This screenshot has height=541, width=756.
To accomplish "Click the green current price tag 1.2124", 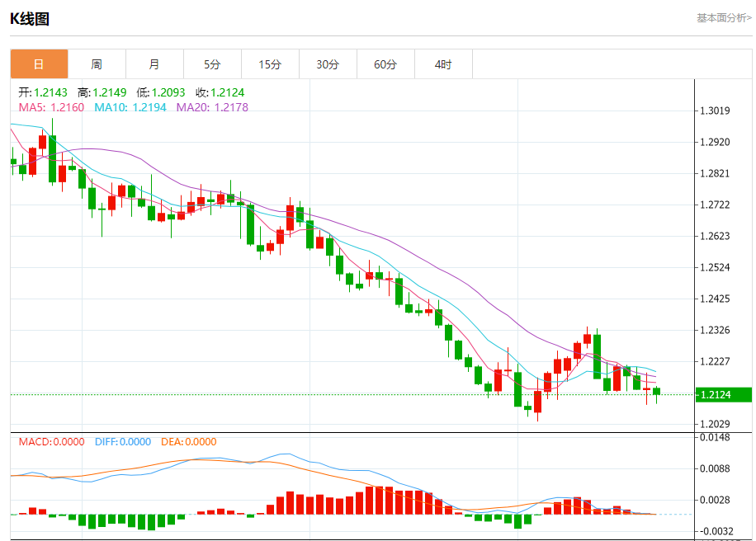I will (x=724, y=394).
